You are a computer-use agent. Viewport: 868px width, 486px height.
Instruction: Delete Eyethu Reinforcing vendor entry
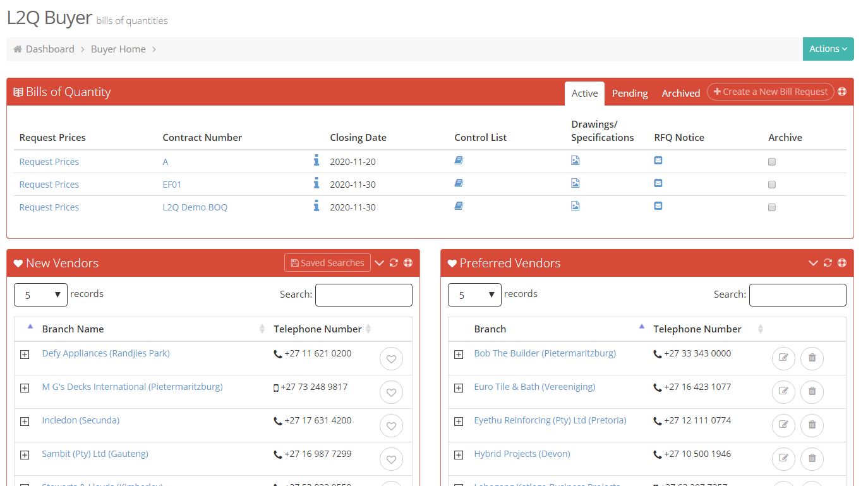(x=812, y=425)
